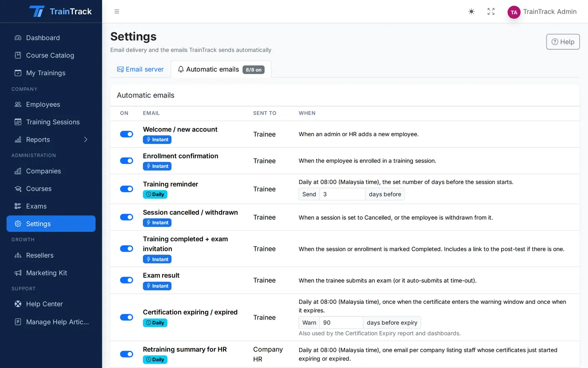Click the Daily badge under Certification expiring

tap(155, 323)
